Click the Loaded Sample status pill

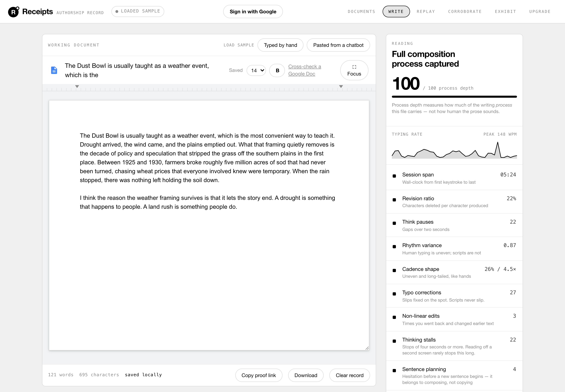pos(138,11)
